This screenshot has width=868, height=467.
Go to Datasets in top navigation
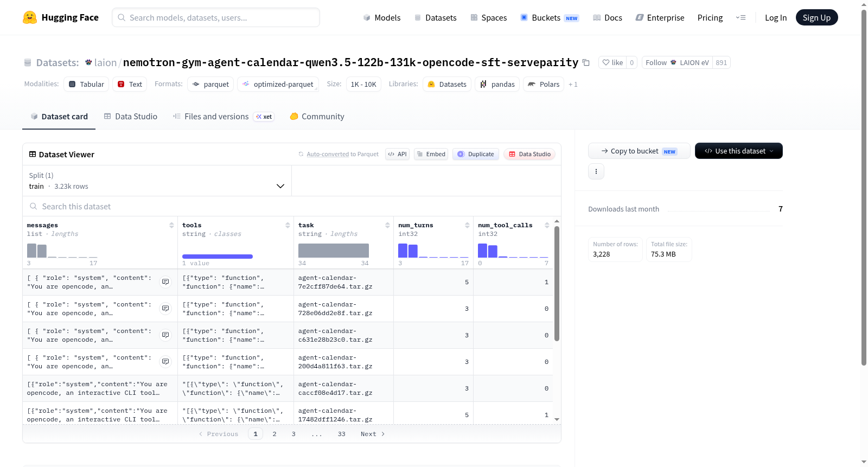coord(435,17)
